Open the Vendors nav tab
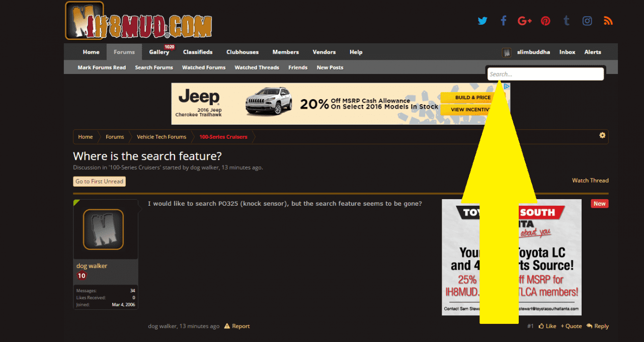Screen dimensions: 644x342 [x=324, y=52]
